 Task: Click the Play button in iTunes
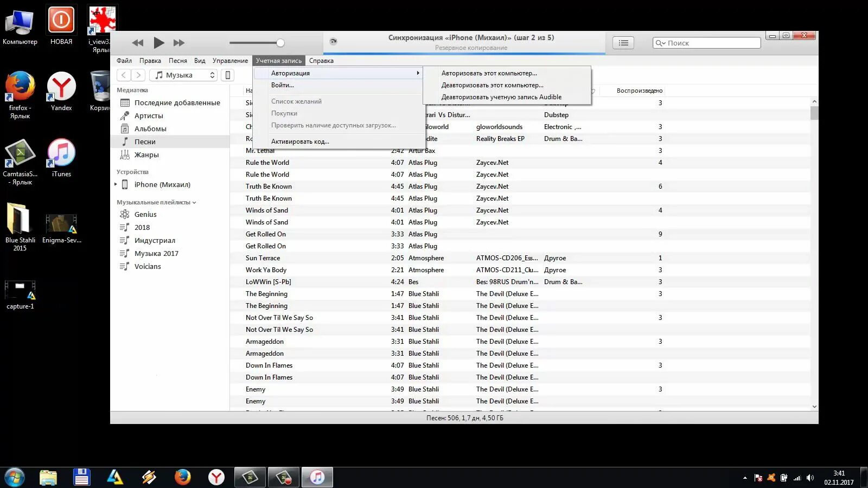(158, 42)
